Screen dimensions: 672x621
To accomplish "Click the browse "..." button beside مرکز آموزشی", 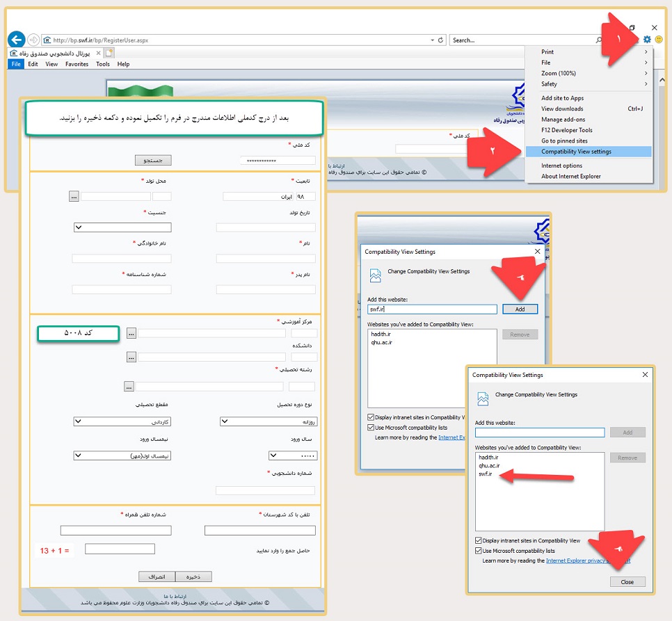I will (131, 334).
